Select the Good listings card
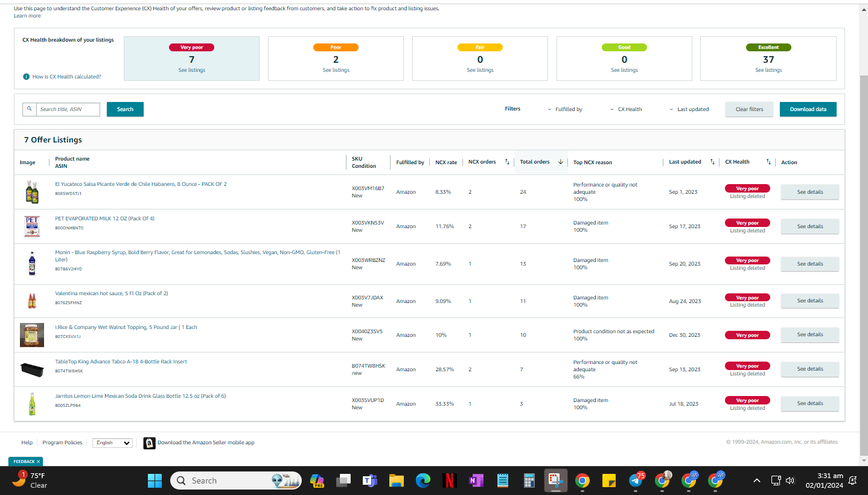 coord(624,59)
